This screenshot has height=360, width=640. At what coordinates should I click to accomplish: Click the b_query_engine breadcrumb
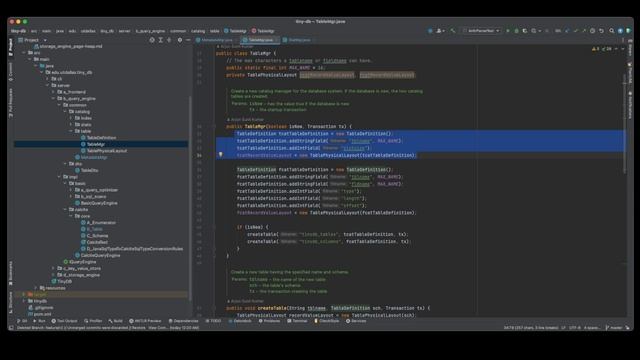pyautogui.click(x=150, y=31)
